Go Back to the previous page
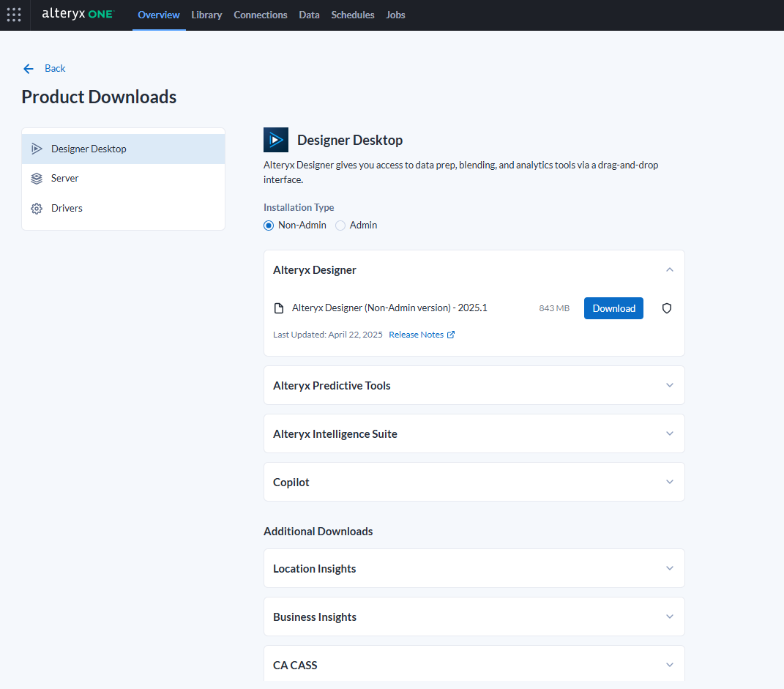784x689 pixels. click(x=55, y=69)
